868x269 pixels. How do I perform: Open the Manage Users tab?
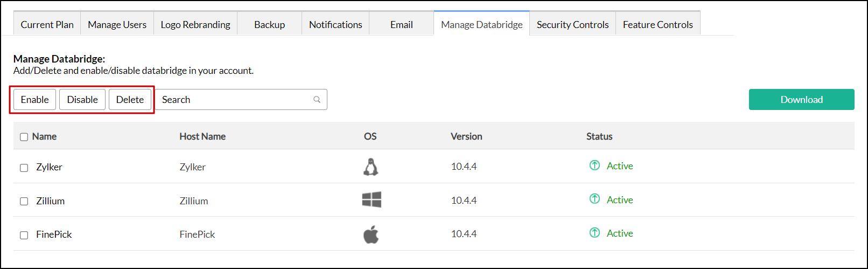[x=117, y=25]
